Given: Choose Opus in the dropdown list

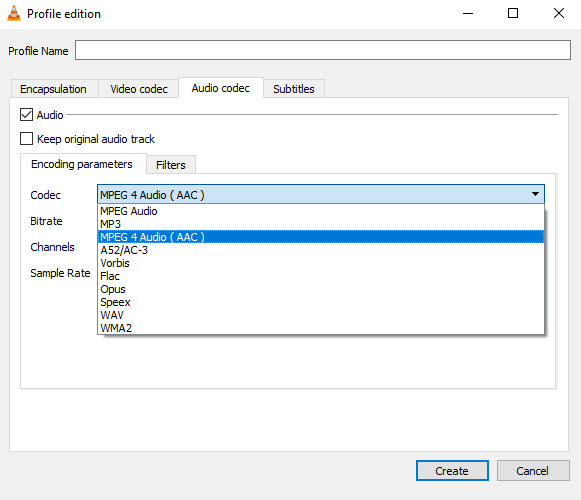Looking at the screenshot, I should pos(321,289).
